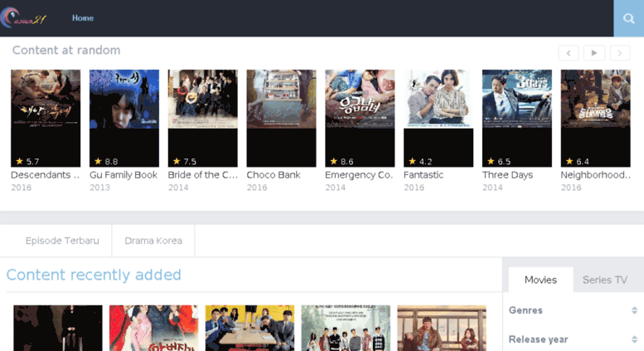Click year 2016 under Choco Bank
Image resolution: width=644 pixels, height=351 pixels.
[257, 188]
